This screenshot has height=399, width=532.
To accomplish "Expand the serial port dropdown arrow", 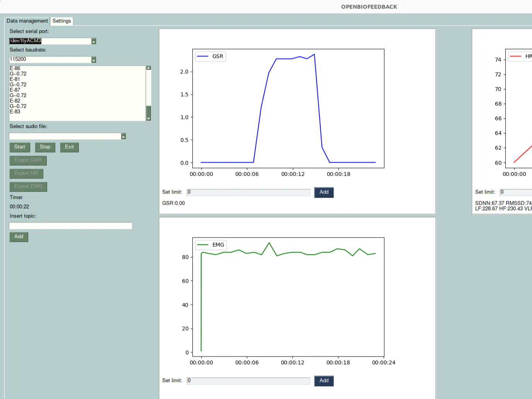I will pyautogui.click(x=94, y=41).
